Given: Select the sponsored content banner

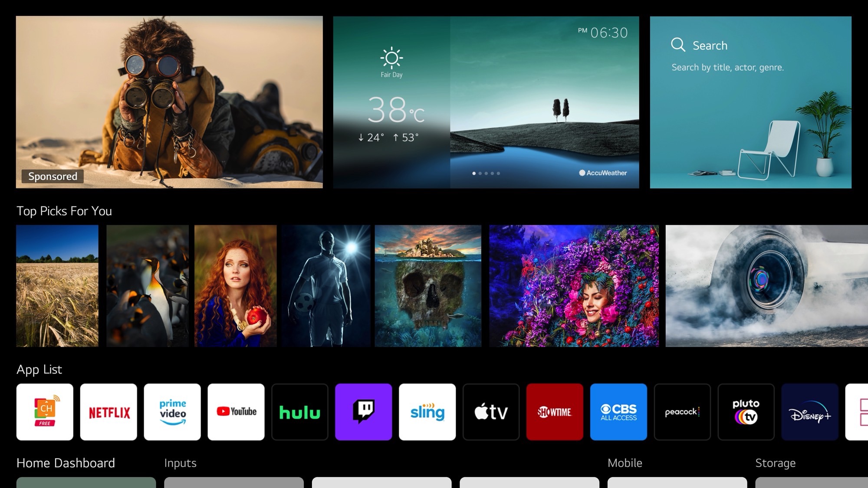Looking at the screenshot, I should pos(169,102).
